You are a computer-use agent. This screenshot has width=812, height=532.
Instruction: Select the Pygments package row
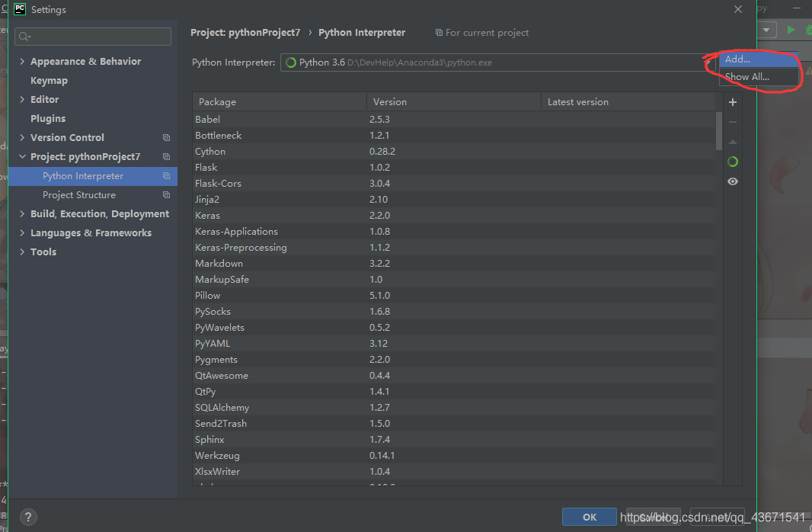454,360
